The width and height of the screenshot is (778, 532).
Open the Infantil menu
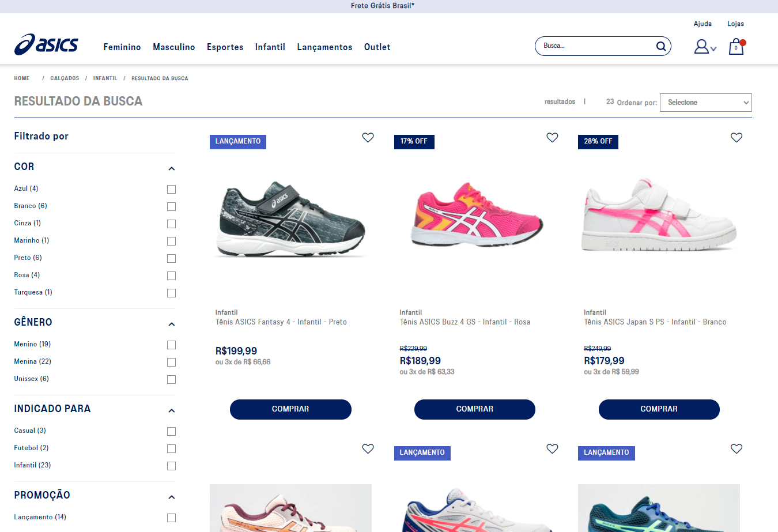coord(270,47)
